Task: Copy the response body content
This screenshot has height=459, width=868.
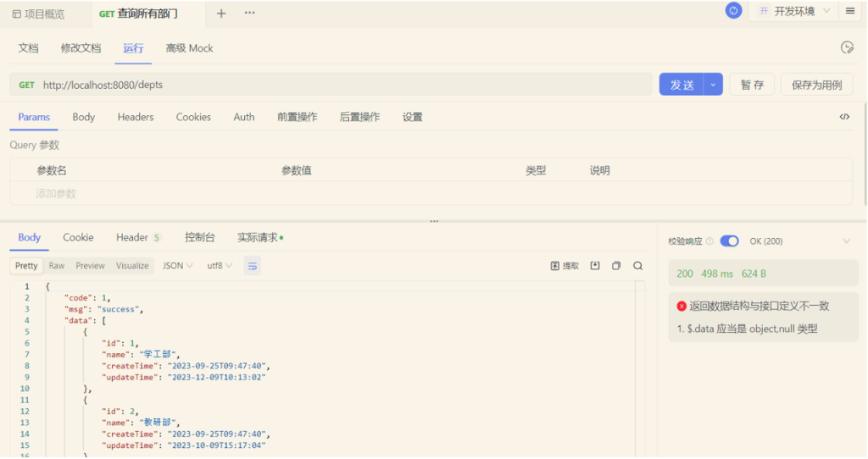Action: click(x=616, y=266)
